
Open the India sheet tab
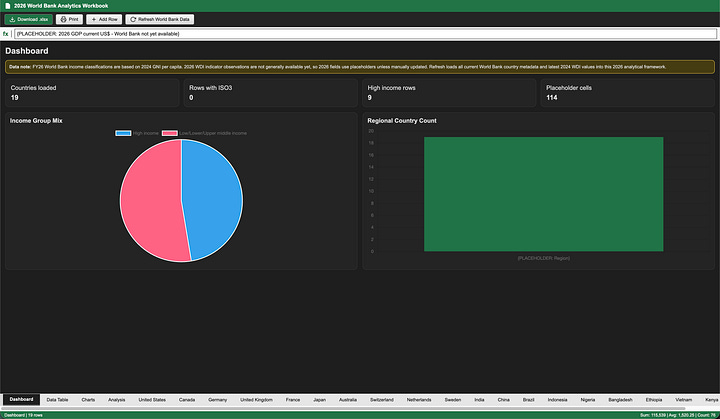coord(479,400)
